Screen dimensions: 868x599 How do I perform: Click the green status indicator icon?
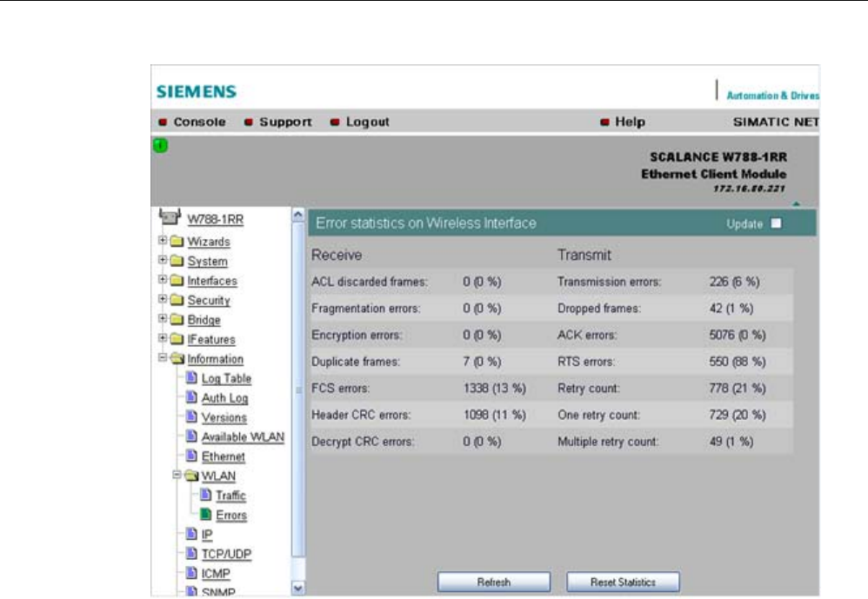tap(161, 145)
